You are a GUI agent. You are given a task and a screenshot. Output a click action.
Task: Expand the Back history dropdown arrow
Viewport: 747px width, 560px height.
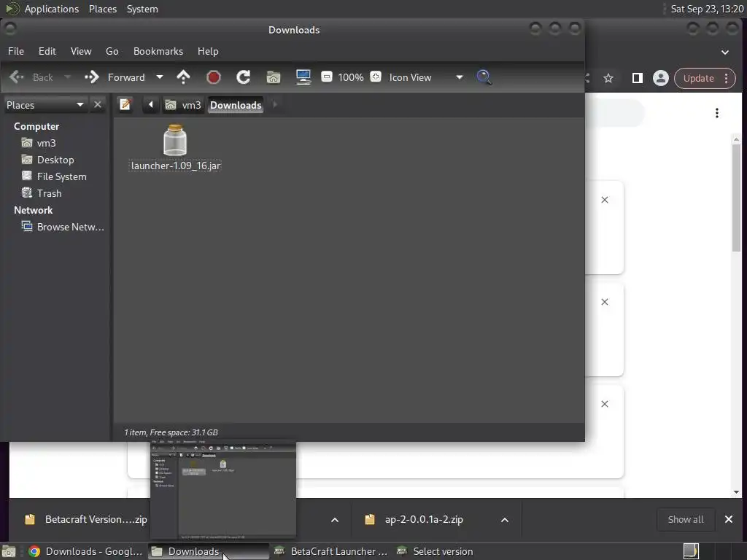67,77
